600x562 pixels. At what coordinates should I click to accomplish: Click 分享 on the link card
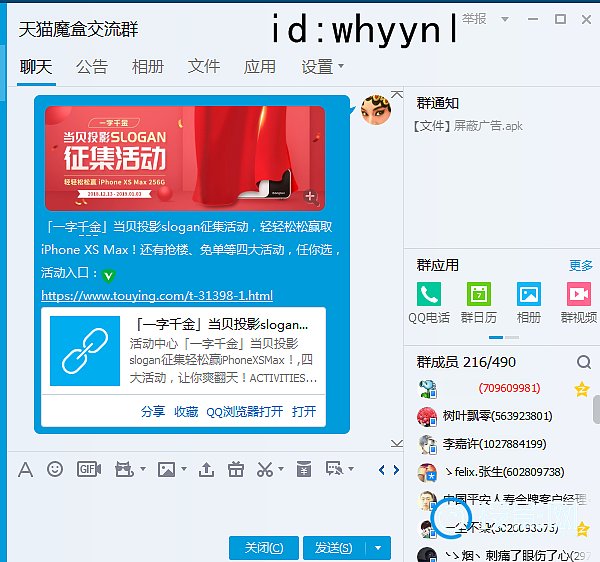pyautogui.click(x=153, y=411)
